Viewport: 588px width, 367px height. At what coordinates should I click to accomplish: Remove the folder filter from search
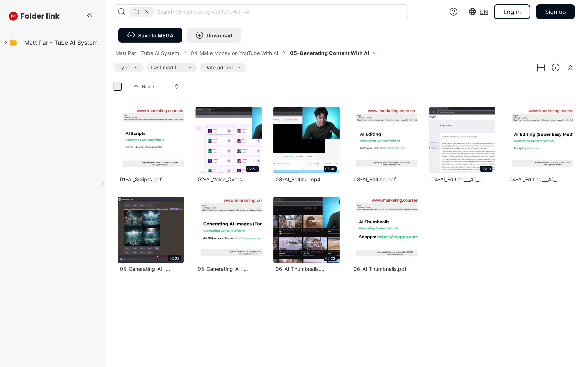146,12
